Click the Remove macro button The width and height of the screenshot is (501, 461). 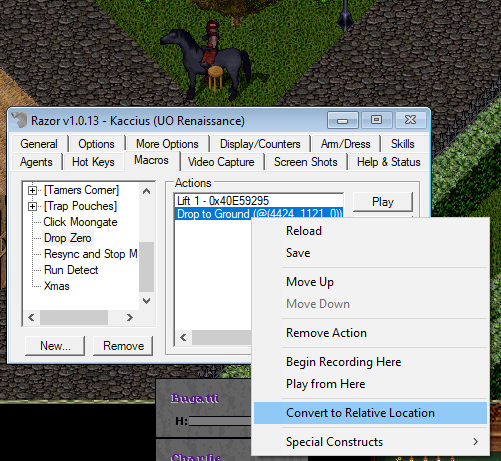[123, 346]
